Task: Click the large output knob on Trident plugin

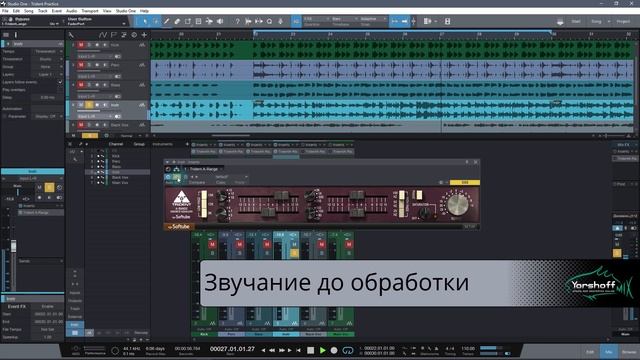Action: coord(457,204)
